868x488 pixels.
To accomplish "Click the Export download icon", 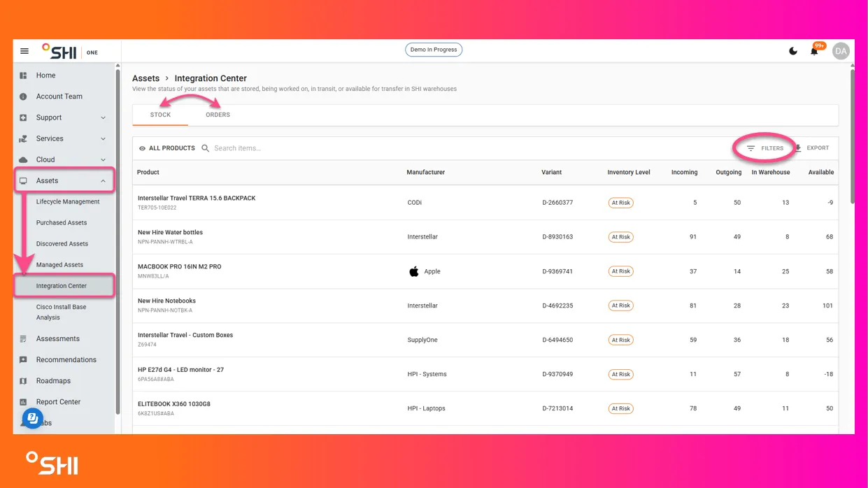I will point(798,148).
